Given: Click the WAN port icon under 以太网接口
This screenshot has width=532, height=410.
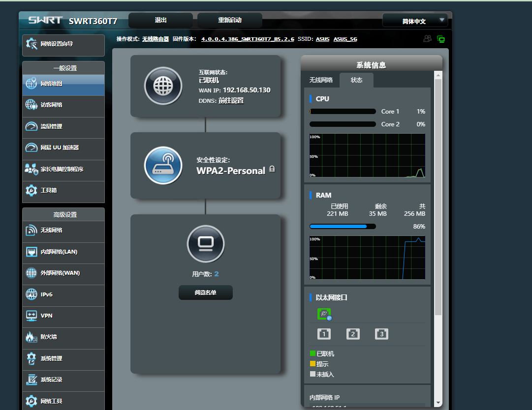Looking at the screenshot, I should pos(324,314).
